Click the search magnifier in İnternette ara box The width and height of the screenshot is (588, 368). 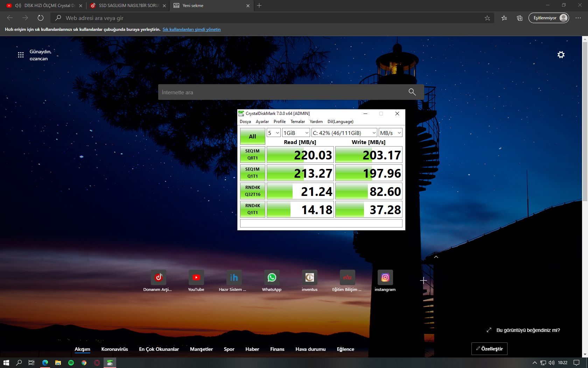(x=412, y=92)
